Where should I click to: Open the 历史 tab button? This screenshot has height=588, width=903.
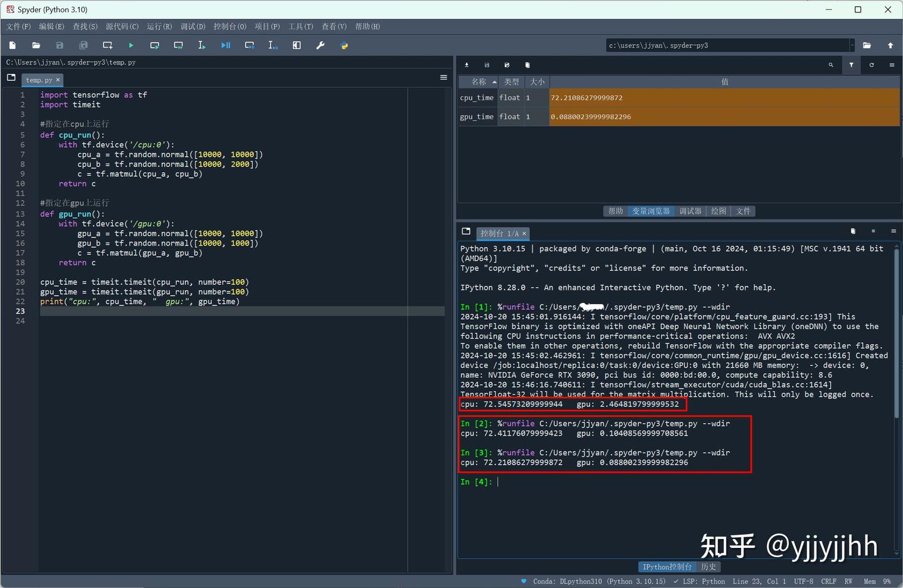click(x=709, y=567)
